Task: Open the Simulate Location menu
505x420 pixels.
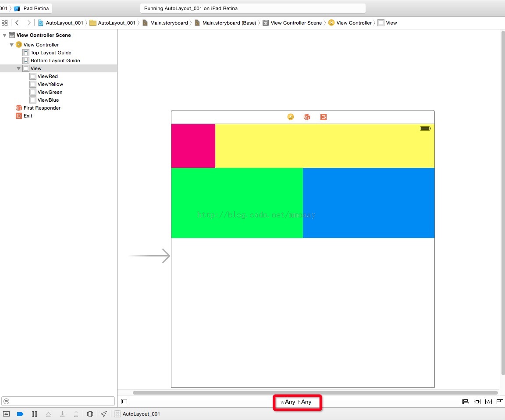Action: [104, 414]
